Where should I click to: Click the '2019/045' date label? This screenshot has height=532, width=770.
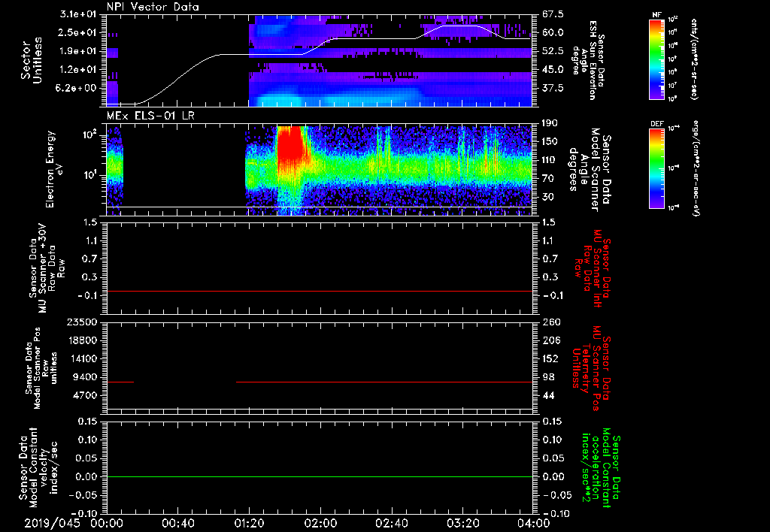(52, 523)
